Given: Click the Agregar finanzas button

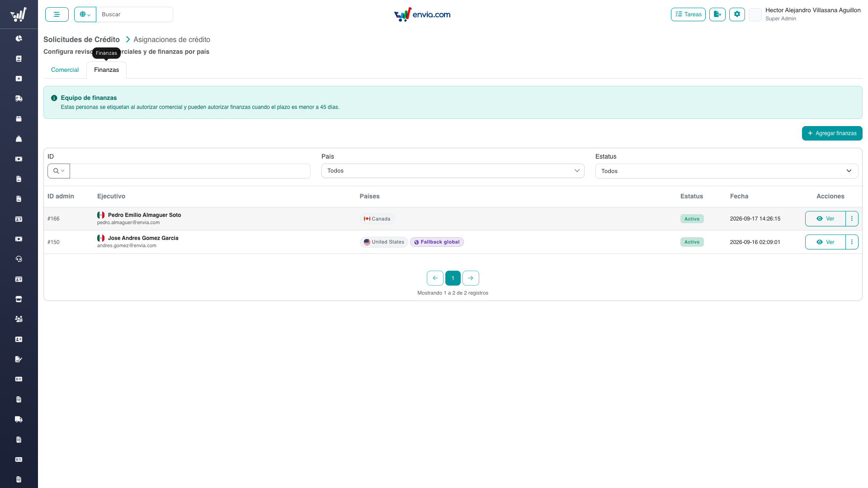Looking at the screenshot, I should click(x=832, y=133).
